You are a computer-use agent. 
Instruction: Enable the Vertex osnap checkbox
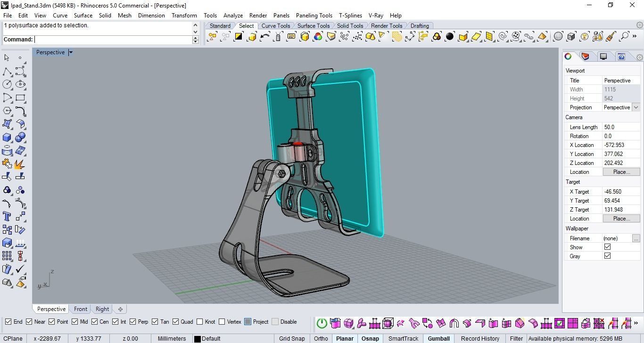click(222, 322)
